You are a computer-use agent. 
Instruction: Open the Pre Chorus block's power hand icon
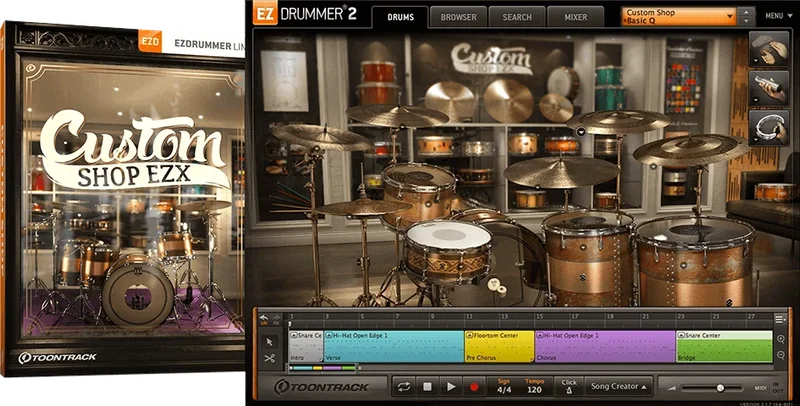point(469,336)
